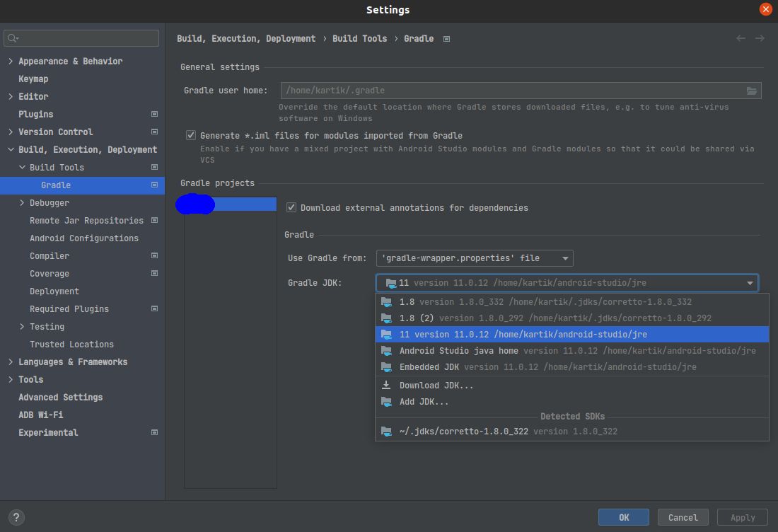Expand Languages & Frameworks section
Screen dimensions: 778x532
coord(11,362)
